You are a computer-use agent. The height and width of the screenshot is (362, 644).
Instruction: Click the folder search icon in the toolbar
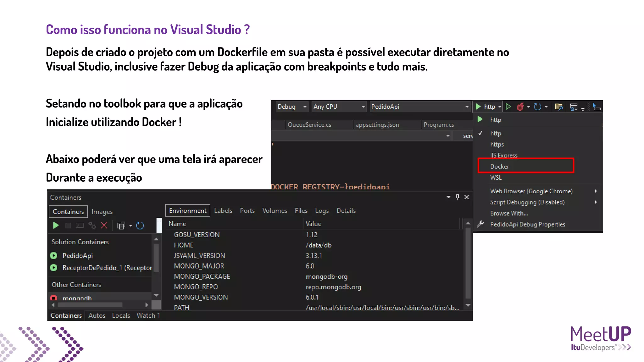[x=559, y=107]
